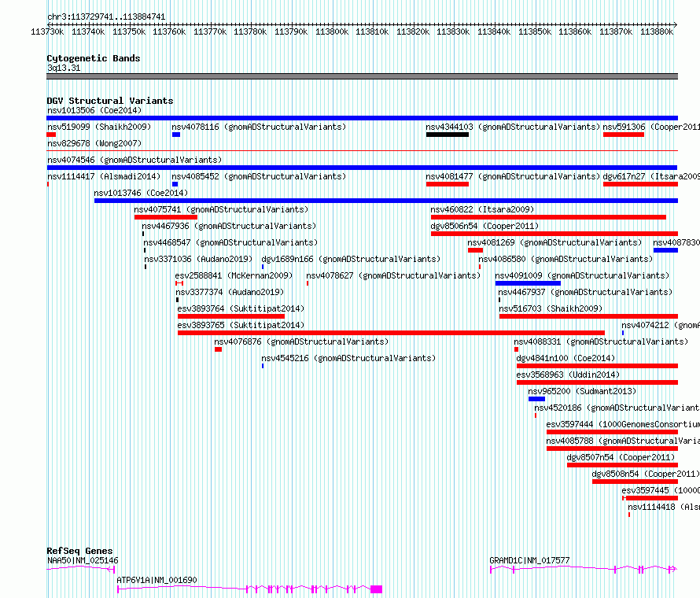Image resolution: width=700 pixels, height=598 pixels.
Task: Open nsv4085452 variant label
Action: click(x=259, y=176)
